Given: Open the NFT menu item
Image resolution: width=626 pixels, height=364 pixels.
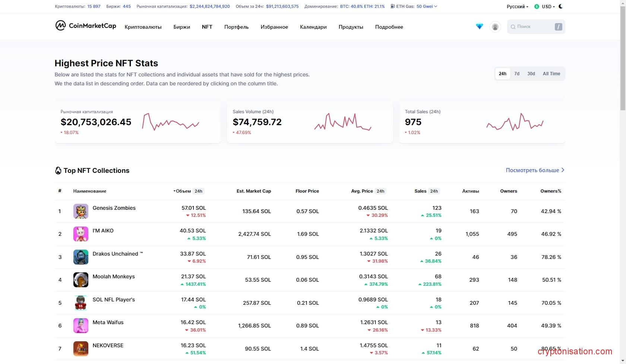Looking at the screenshot, I should [207, 27].
